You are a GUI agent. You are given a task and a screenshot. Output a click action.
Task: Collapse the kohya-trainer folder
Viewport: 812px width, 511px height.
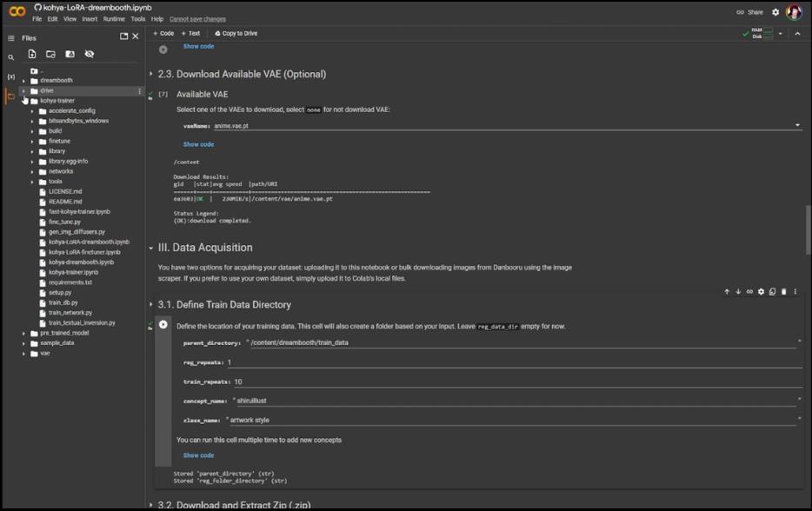[23, 100]
